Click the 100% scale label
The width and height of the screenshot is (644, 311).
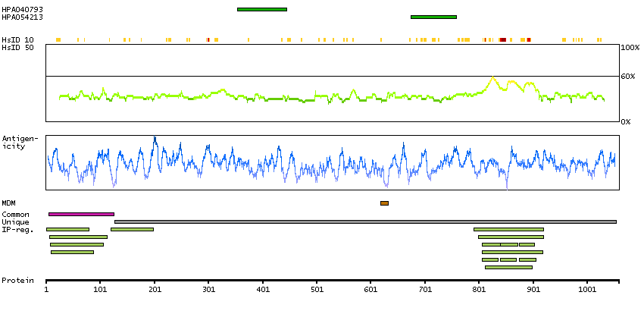[629, 48]
